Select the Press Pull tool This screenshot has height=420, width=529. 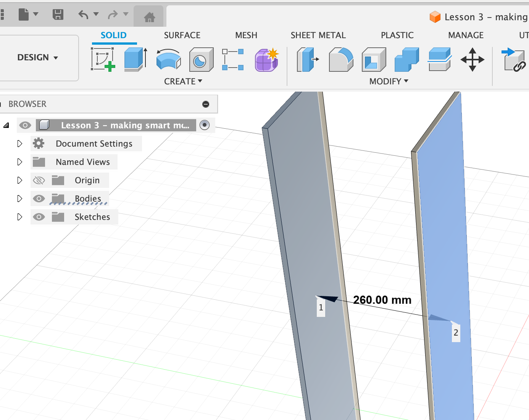coord(308,60)
